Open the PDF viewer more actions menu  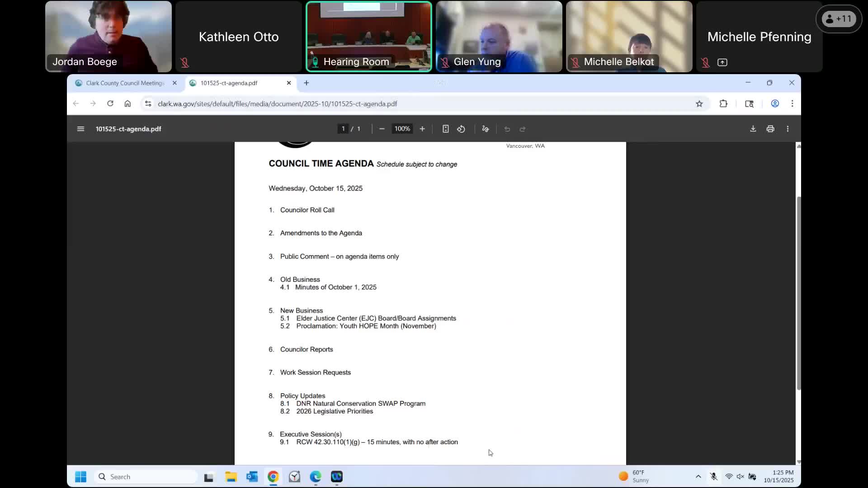(788, 129)
